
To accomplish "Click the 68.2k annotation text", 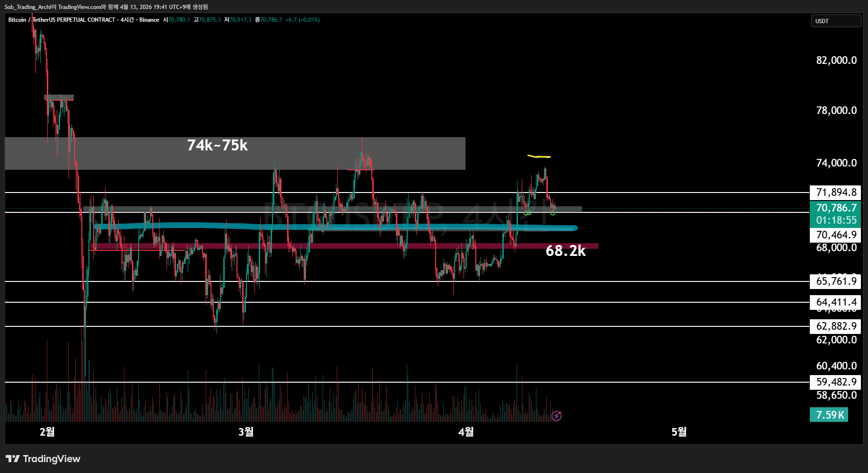I will (x=566, y=251).
